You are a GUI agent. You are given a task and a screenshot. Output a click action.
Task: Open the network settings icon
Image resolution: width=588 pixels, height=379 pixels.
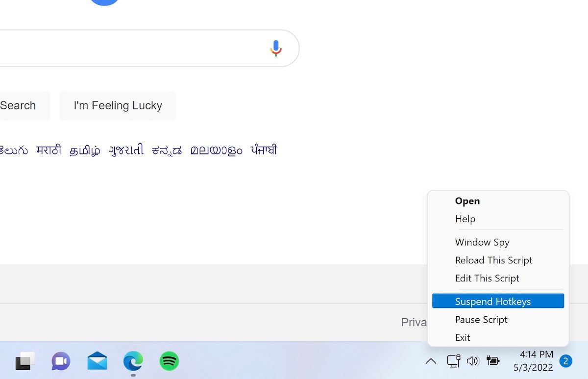click(453, 361)
